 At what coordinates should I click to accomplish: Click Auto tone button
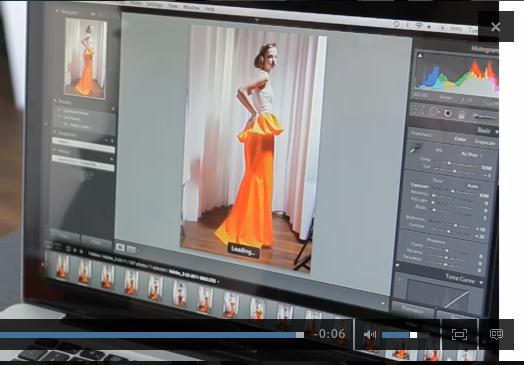click(473, 186)
